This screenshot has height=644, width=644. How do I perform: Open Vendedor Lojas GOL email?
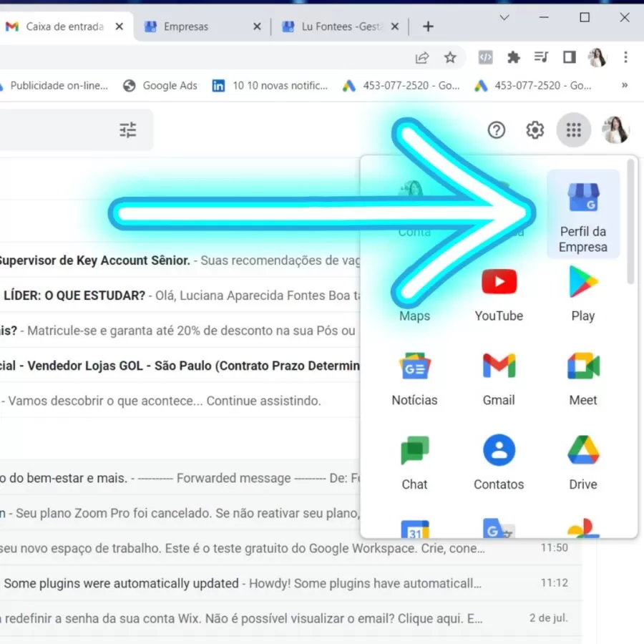(x=180, y=366)
